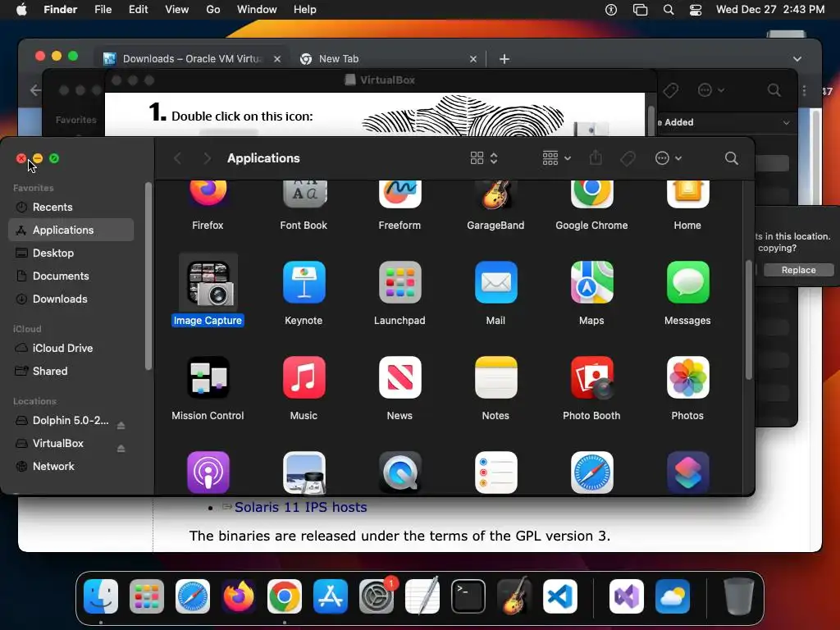
Task: Open the File menu
Action: pos(103,10)
